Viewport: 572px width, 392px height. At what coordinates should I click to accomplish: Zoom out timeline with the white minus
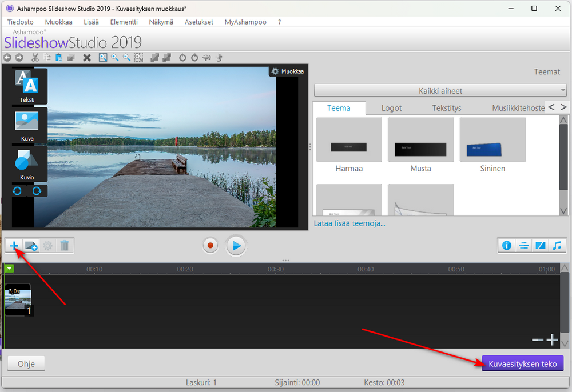pos(538,339)
